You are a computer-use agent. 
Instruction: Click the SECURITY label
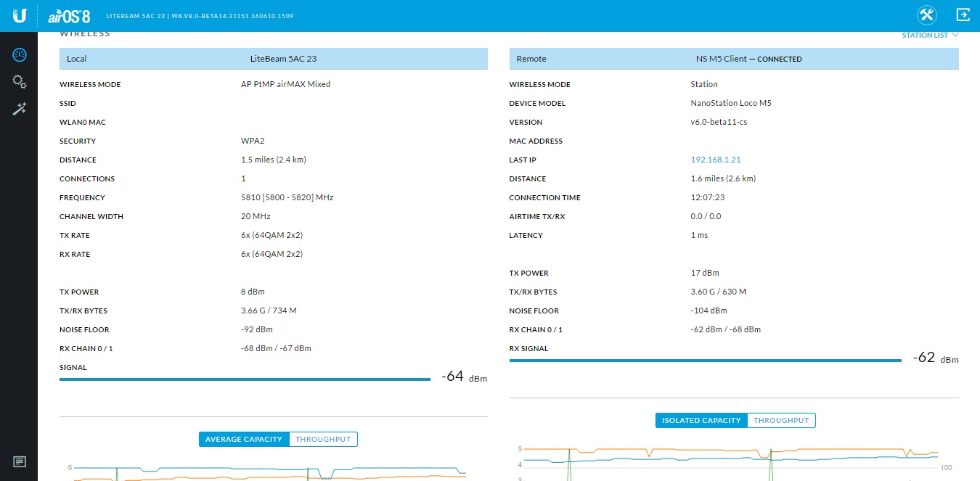click(x=78, y=141)
